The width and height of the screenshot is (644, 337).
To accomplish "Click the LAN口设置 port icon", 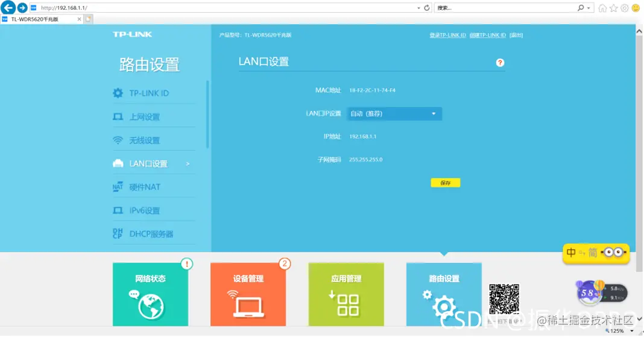I will pyautogui.click(x=118, y=164).
